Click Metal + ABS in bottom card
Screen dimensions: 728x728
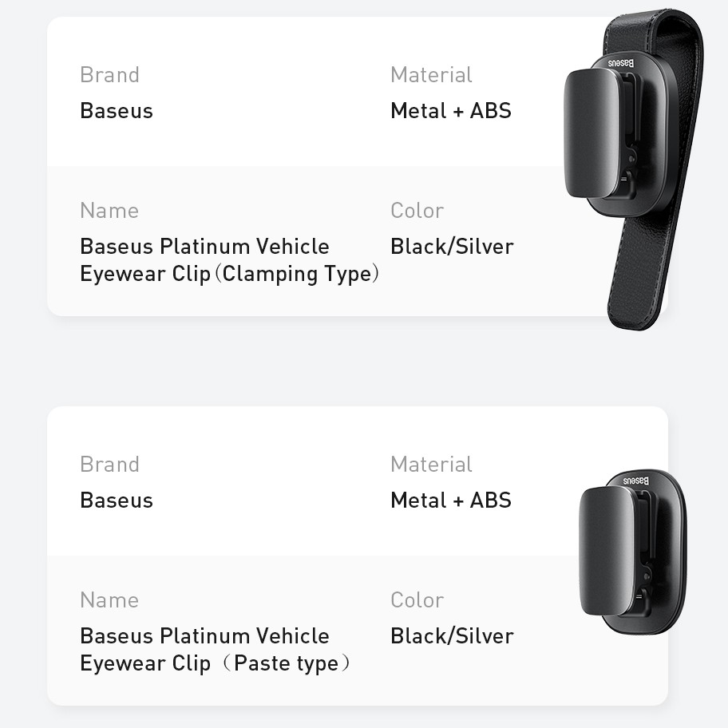click(x=451, y=500)
